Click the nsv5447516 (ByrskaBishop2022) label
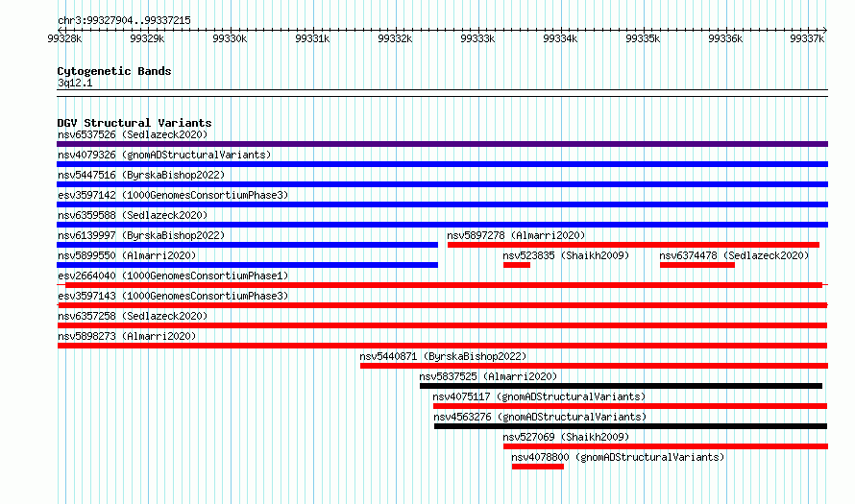The image size is (855, 504). (141, 175)
